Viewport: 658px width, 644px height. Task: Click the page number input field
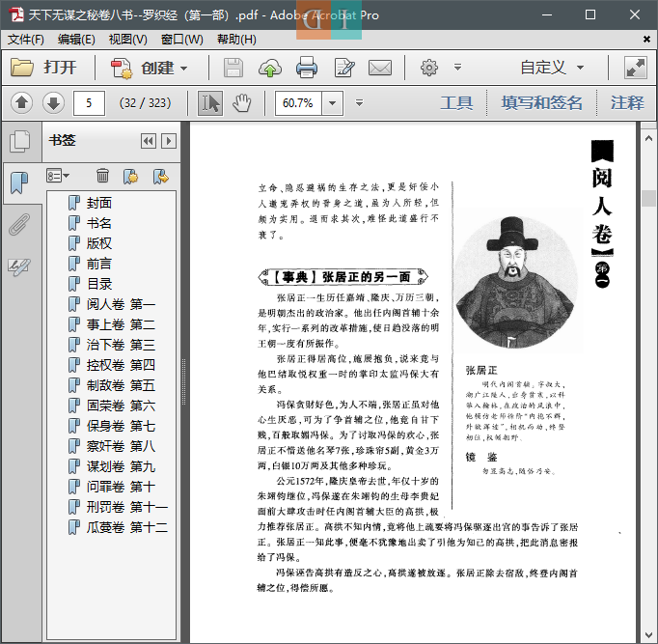point(89,103)
